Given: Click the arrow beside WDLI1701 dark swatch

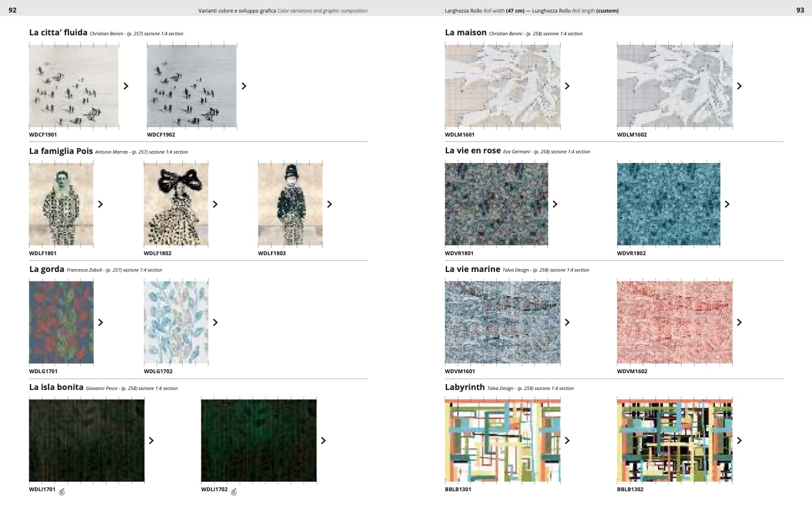Looking at the screenshot, I should (x=151, y=440).
